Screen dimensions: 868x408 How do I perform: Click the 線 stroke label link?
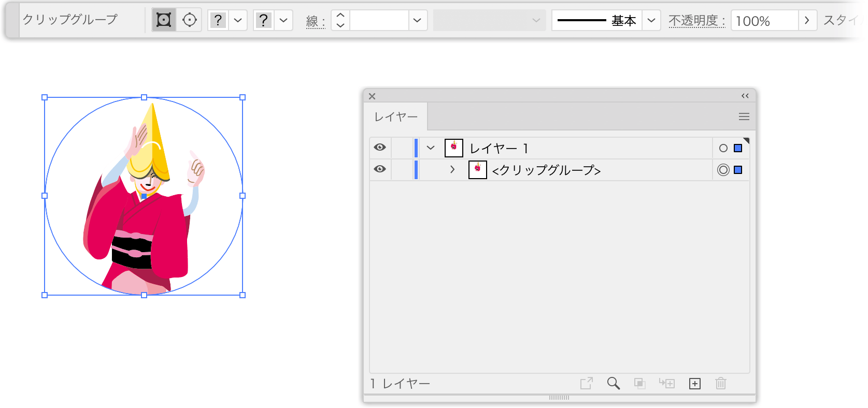point(315,21)
